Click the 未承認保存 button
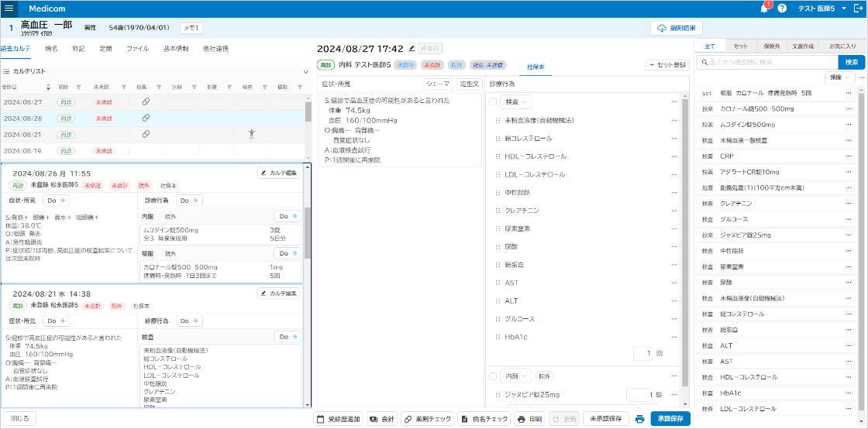 coord(605,419)
